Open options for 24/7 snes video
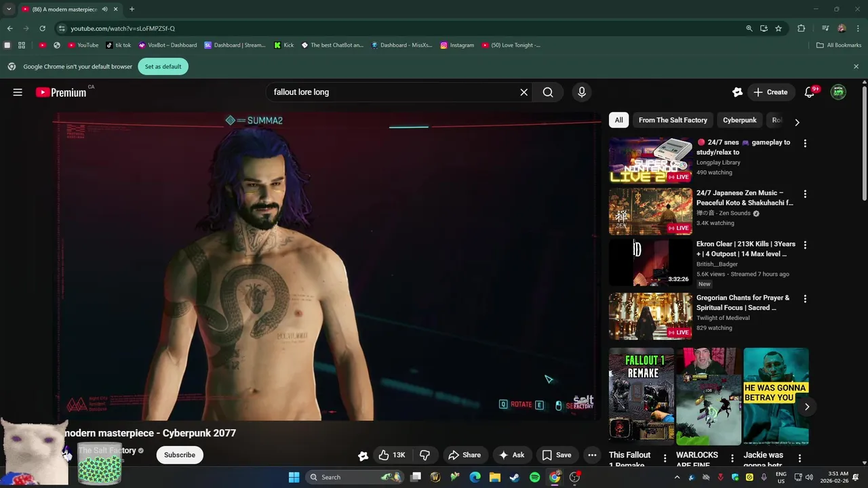 point(805,143)
